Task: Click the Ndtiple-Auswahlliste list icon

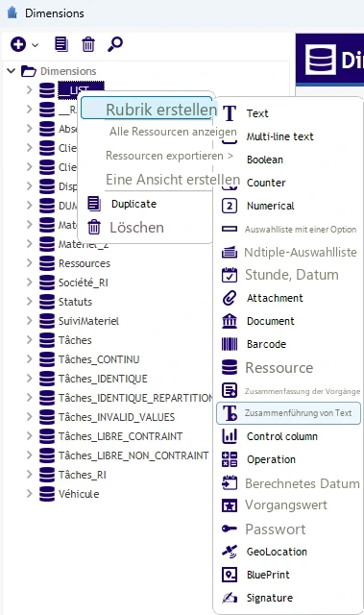Action: click(x=230, y=252)
